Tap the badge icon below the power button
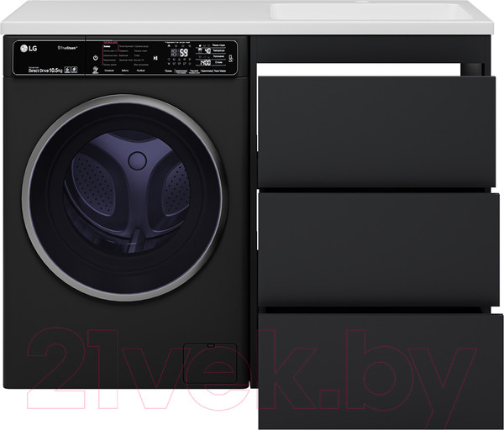504x430 pixels. click(x=95, y=71)
